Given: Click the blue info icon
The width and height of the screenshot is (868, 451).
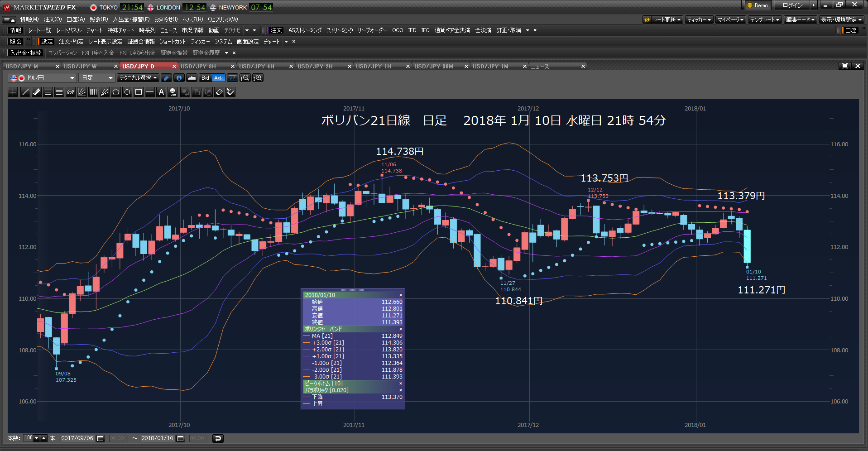Looking at the screenshot, I should tap(179, 78).
